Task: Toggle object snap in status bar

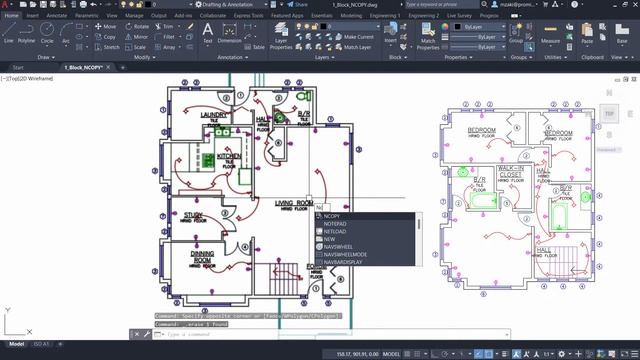Action: point(489,354)
